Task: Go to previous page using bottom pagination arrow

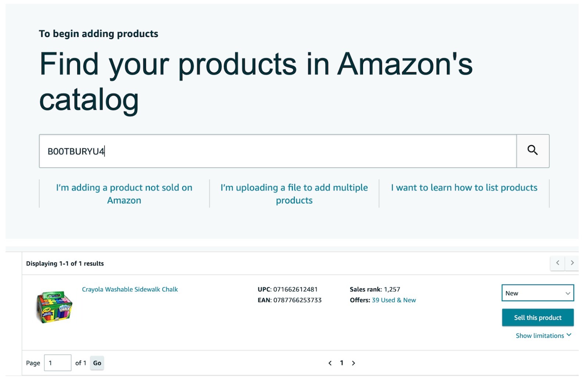Action: click(x=330, y=363)
